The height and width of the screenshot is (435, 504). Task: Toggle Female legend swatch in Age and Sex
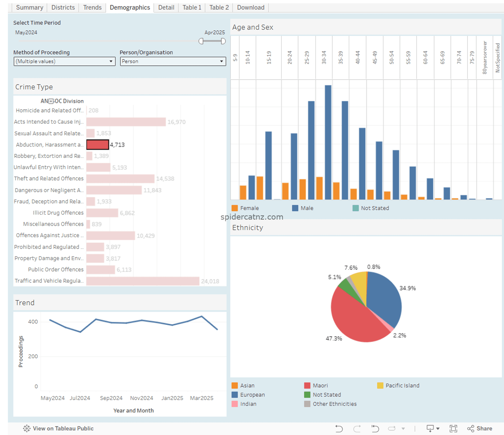[235, 208]
